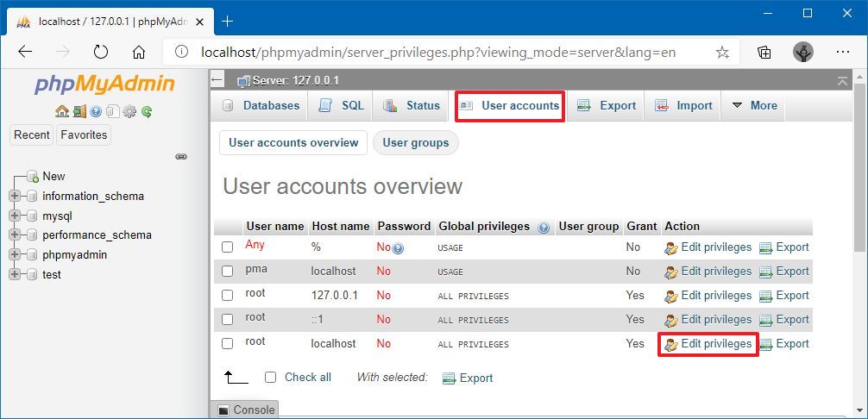
Task: Collapse navigation panel arrow left of Server
Action: tap(217, 81)
